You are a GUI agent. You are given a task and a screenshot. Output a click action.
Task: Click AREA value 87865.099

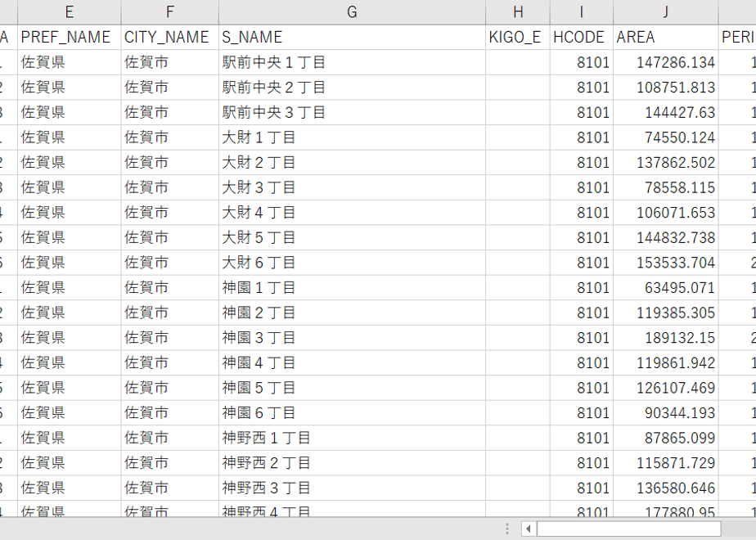pos(666,439)
